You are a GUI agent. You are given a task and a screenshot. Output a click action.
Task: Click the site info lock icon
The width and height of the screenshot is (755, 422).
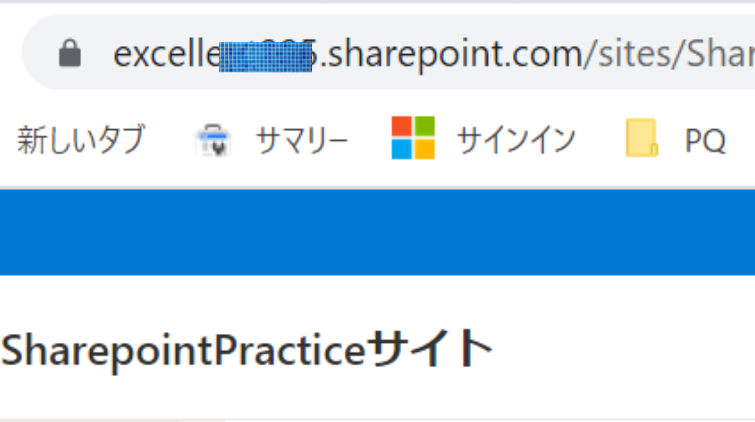pos(69,53)
